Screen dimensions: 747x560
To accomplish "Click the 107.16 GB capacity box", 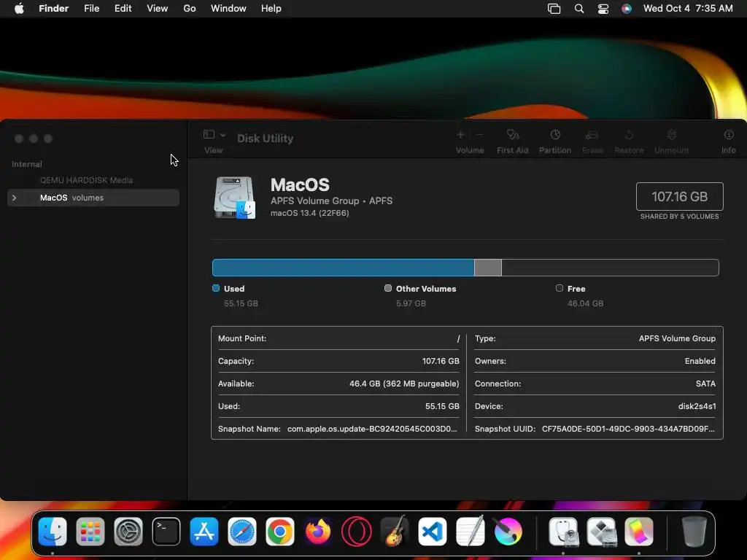I will coord(679,196).
